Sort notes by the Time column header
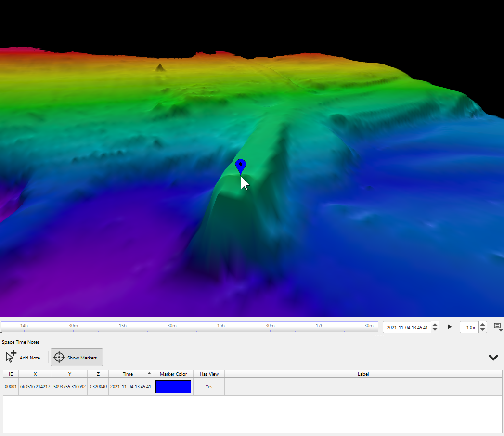The height and width of the screenshot is (436, 504). (130, 374)
